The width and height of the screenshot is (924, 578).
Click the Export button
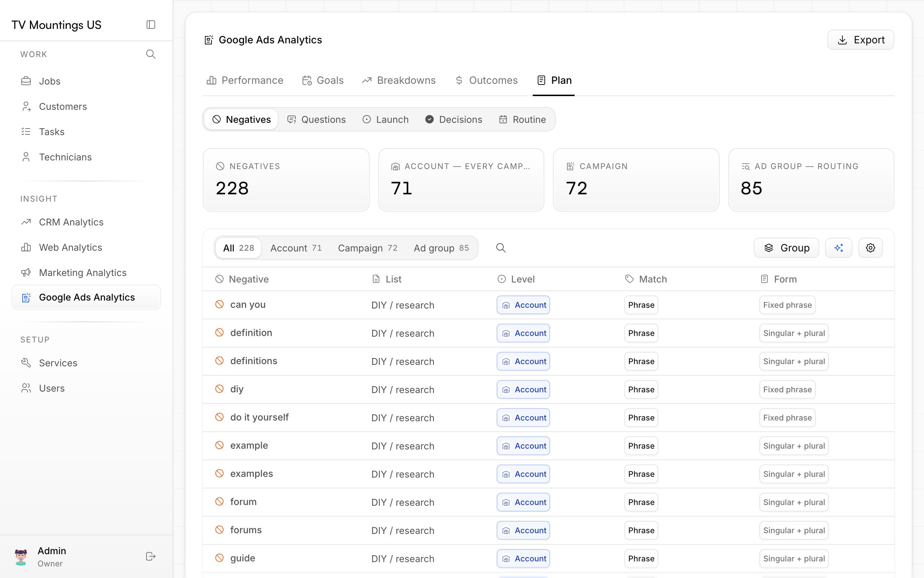[x=860, y=40]
